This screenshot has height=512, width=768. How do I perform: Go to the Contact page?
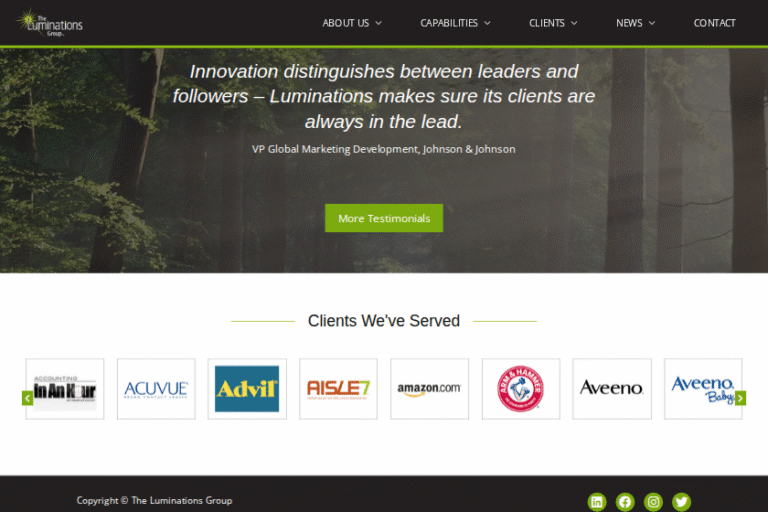point(715,23)
